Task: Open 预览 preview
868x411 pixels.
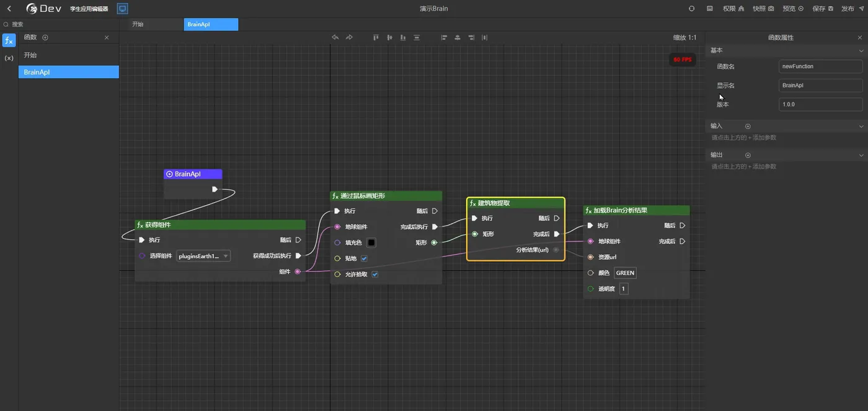Action: pyautogui.click(x=793, y=9)
